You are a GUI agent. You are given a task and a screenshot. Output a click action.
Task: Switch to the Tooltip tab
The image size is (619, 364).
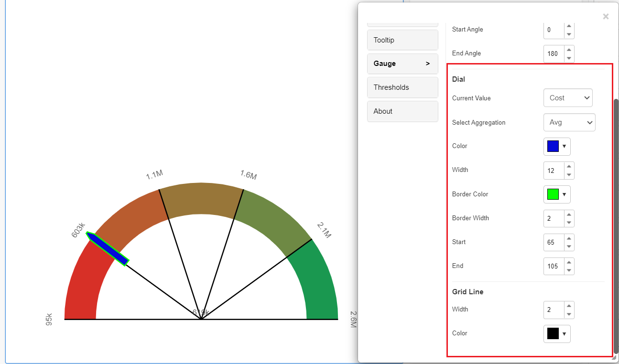pyautogui.click(x=402, y=40)
